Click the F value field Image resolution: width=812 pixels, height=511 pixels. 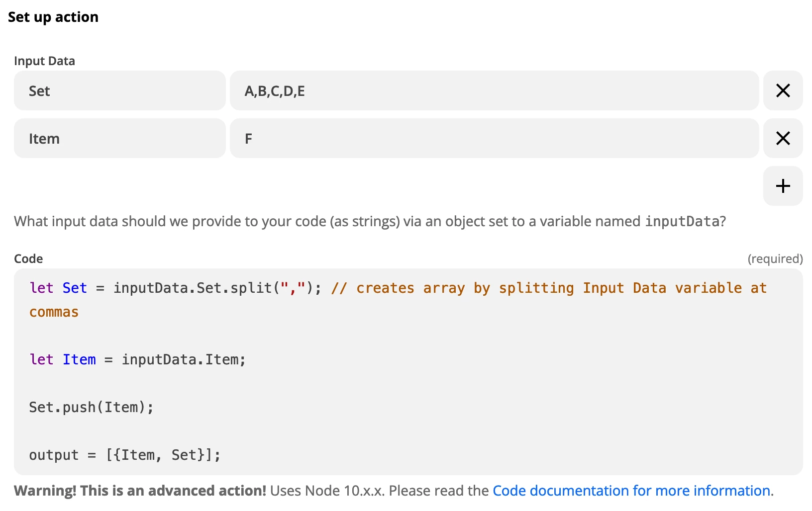tap(494, 138)
